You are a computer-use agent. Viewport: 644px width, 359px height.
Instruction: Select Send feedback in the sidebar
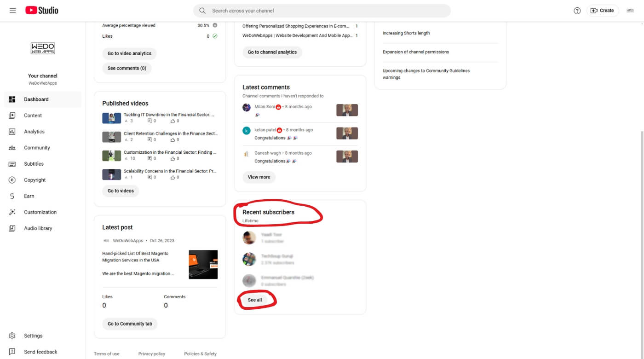(40, 351)
